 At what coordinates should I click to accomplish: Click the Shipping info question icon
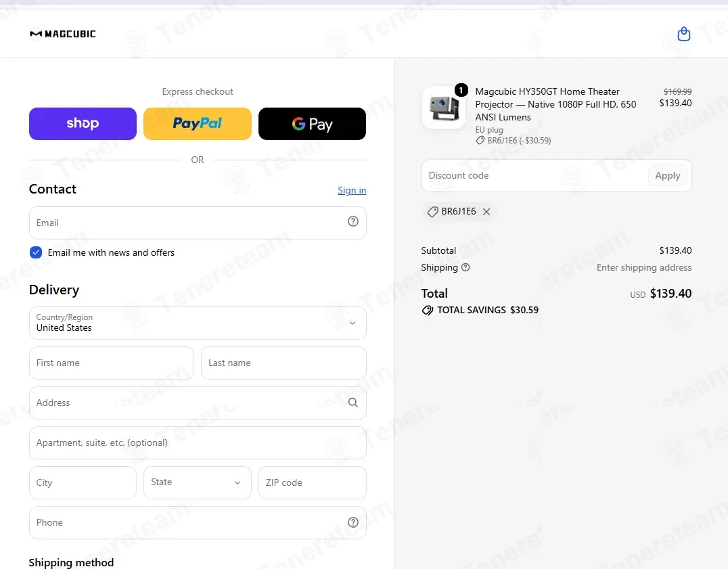pyautogui.click(x=465, y=267)
